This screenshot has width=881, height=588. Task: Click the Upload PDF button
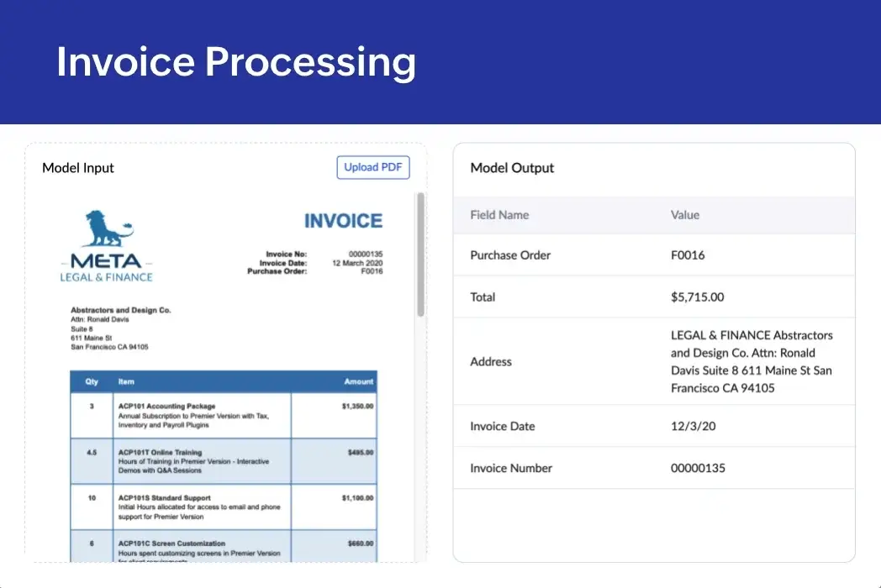click(x=373, y=167)
